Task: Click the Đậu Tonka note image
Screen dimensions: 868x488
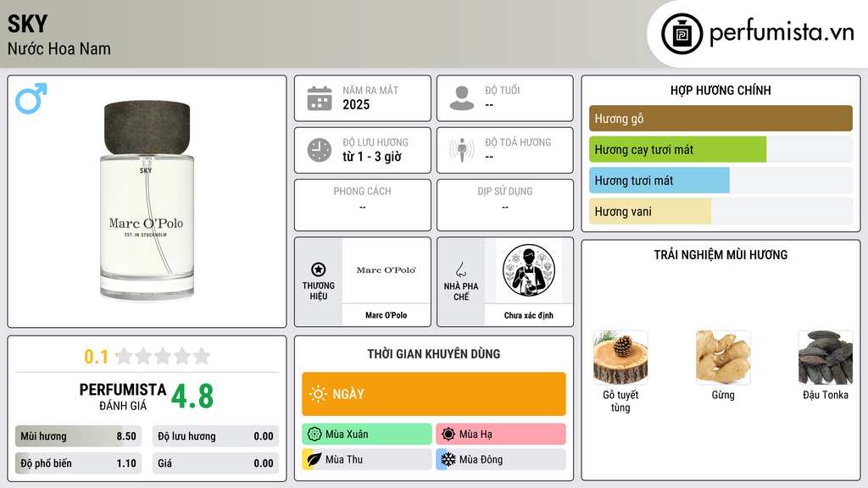Action: tap(826, 358)
